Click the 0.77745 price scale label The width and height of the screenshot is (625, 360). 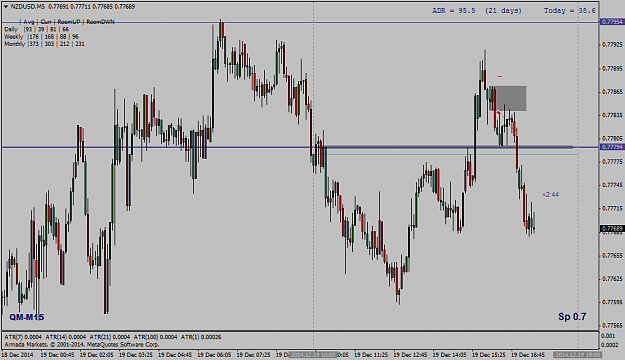point(612,185)
